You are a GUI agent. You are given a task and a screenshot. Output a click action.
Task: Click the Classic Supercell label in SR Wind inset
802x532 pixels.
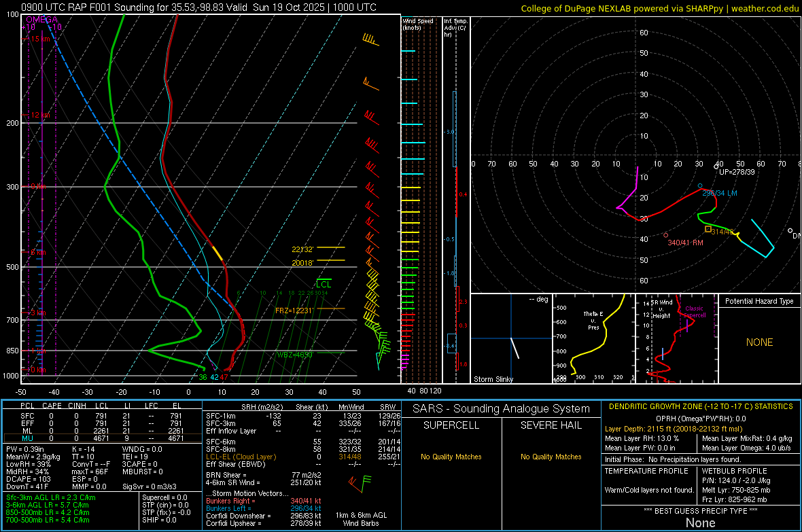(694, 312)
